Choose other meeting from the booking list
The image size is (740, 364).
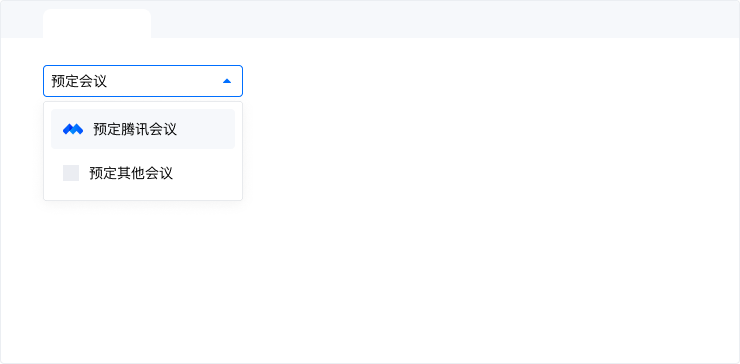point(143,173)
